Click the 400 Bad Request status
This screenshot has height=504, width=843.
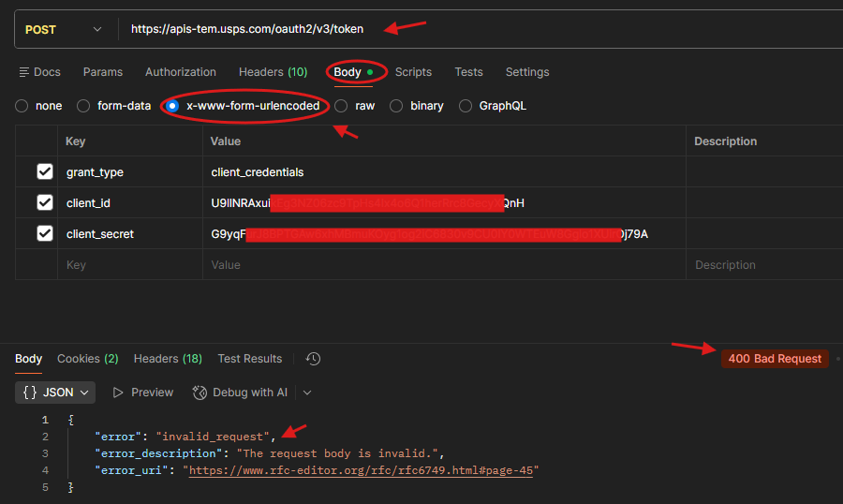pyautogui.click(x=774, y=359)
